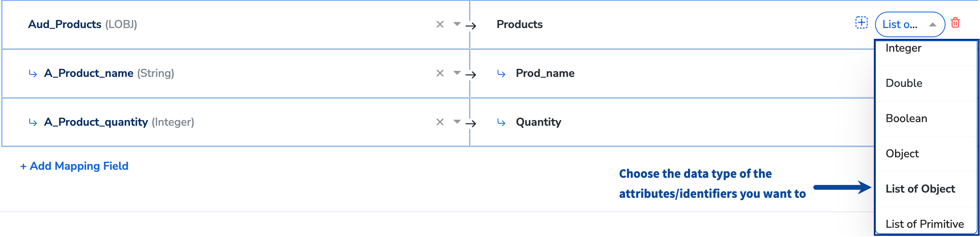Select Integer from the data type list

pyautogui.click(x=903, y=48)
